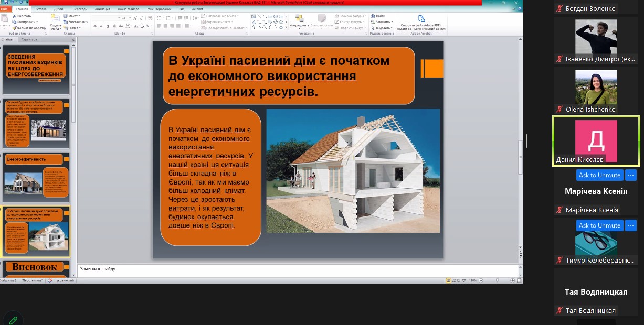Open the font size dropdown showing 24

(x=125, y=18)
